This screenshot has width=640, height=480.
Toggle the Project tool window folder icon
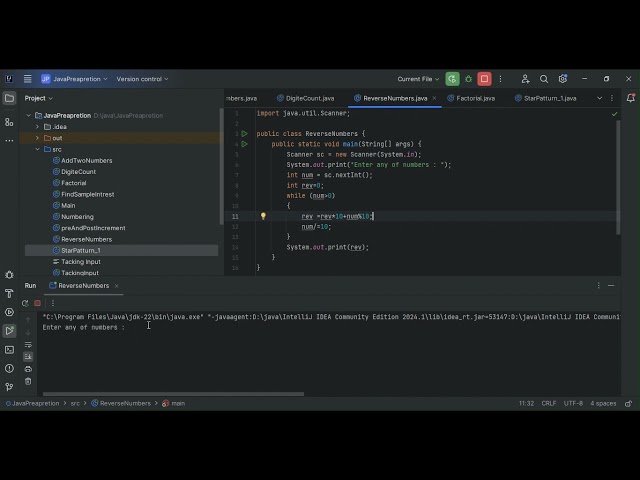tap(9, 98)
